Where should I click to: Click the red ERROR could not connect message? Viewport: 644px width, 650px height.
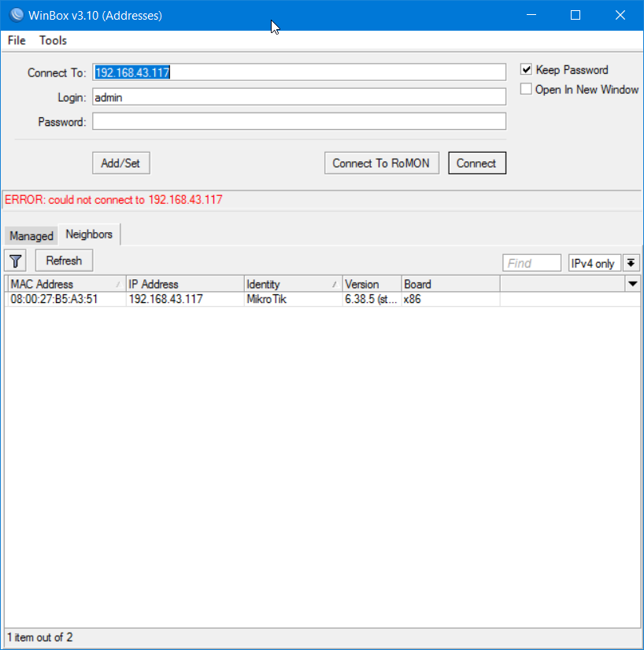(113, 200)
